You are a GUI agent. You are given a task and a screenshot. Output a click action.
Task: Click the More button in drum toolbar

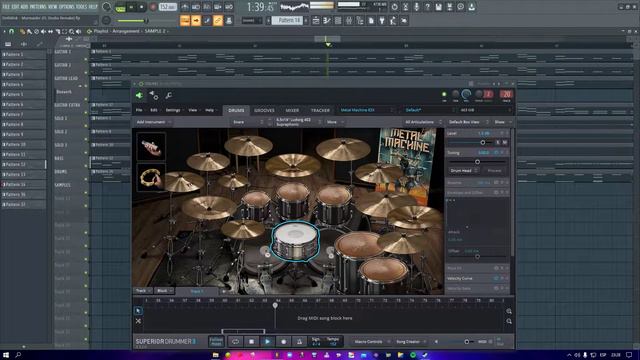(334, 122)
